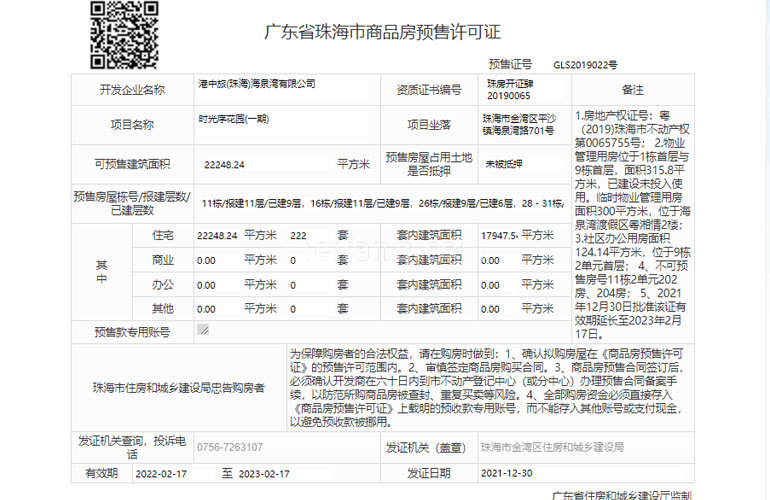Click the complaint phone number 0756-7263107
770x500 pixels.
point(231,447)
